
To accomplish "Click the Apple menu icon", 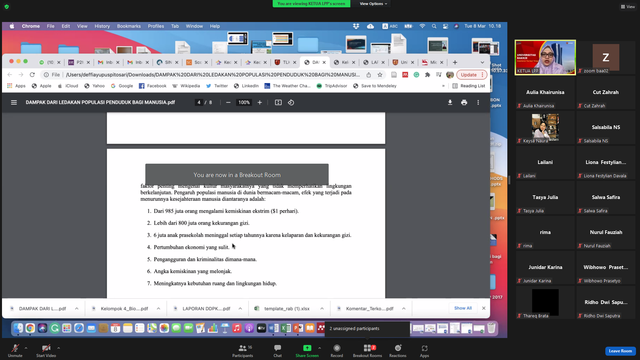I will [12, 26].
